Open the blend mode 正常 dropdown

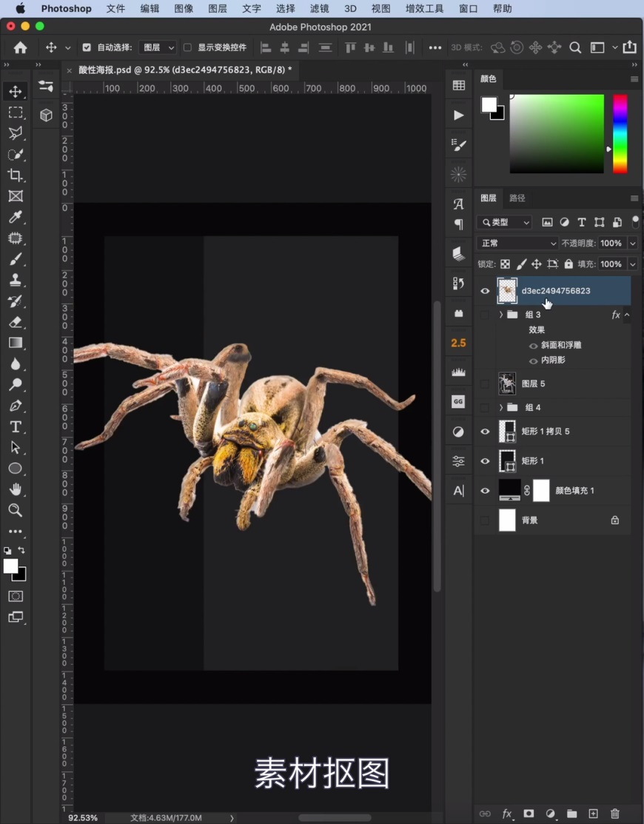518,244
